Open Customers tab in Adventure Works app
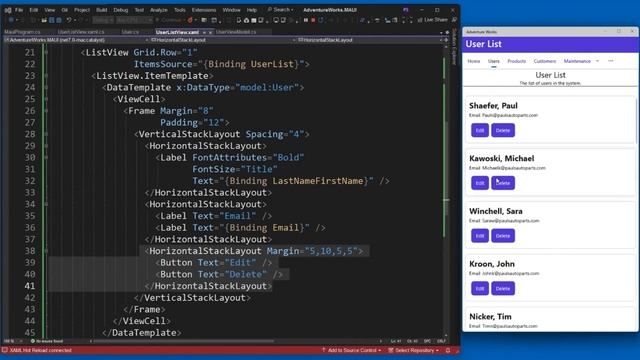The width and height of the screenshot is (640, 360). (x=544, y=61)
